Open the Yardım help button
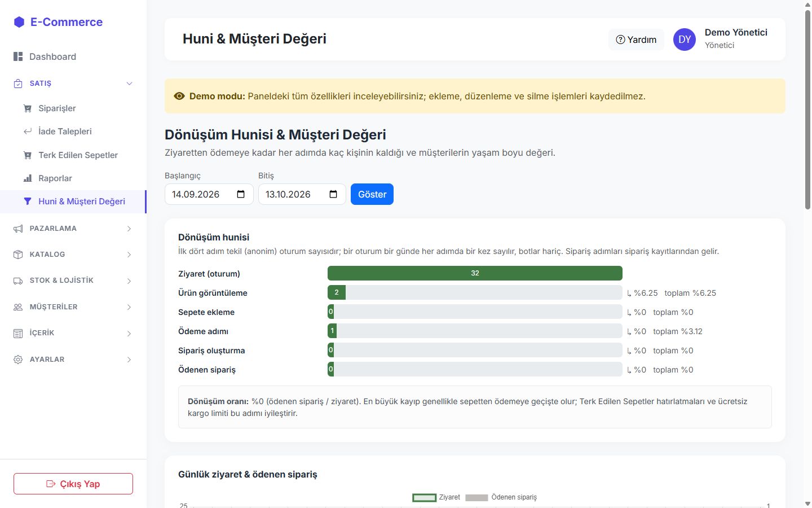 tap(636, 40)
